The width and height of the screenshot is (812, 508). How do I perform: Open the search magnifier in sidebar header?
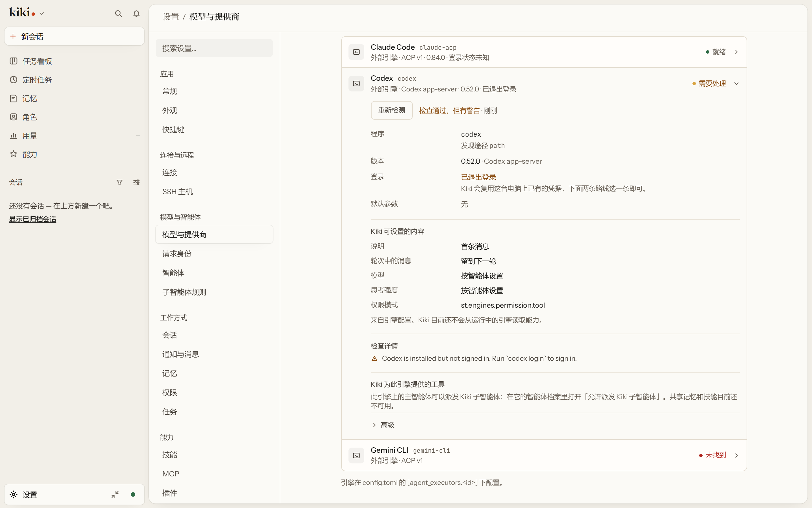click(118, 14)
